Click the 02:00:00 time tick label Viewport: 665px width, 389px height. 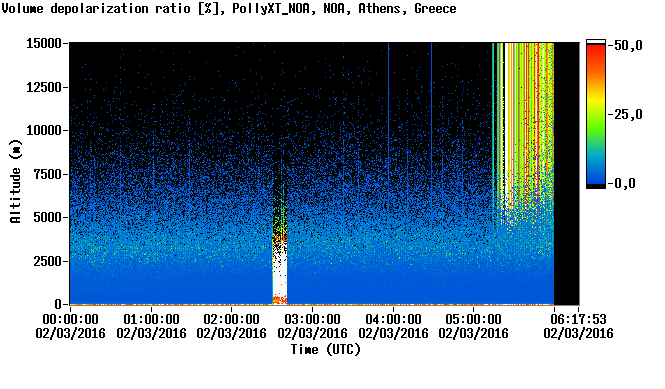[x=232, y=325]
